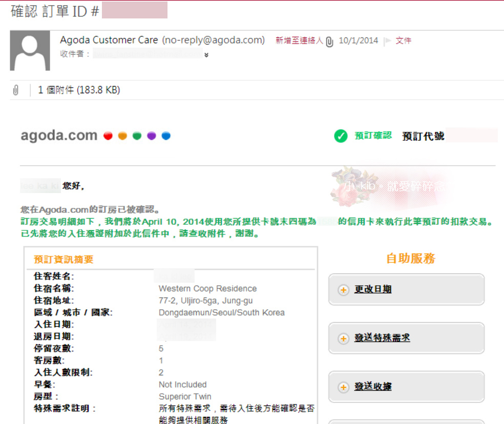
Task: Add sender via 新增至連絡人 link
Action: point(299,40)
